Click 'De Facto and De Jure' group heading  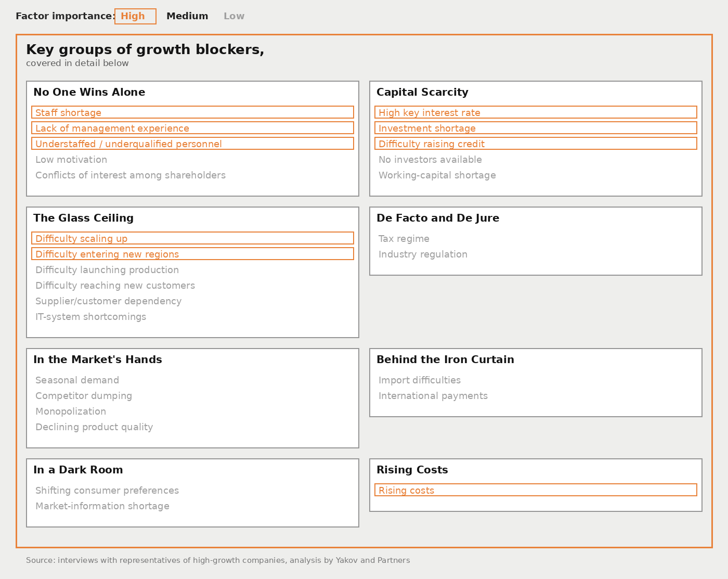438,218
